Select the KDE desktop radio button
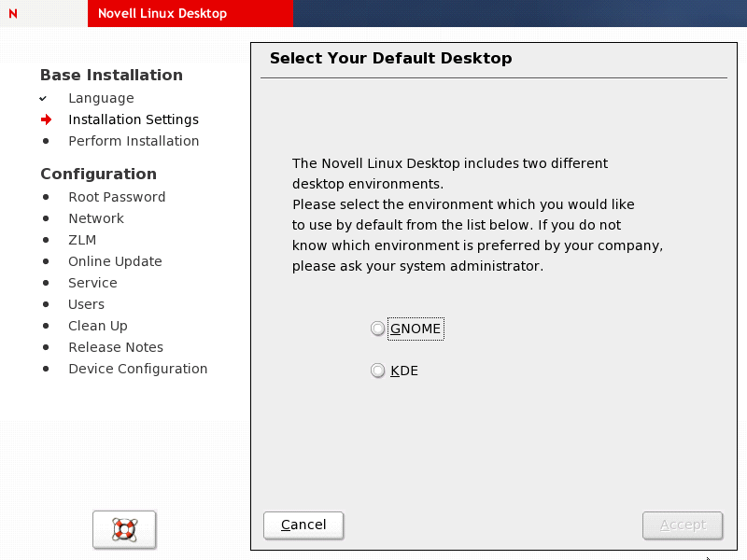Image resolution: width=747 pixels, height=560 pixels. click(x=377, y=371)
